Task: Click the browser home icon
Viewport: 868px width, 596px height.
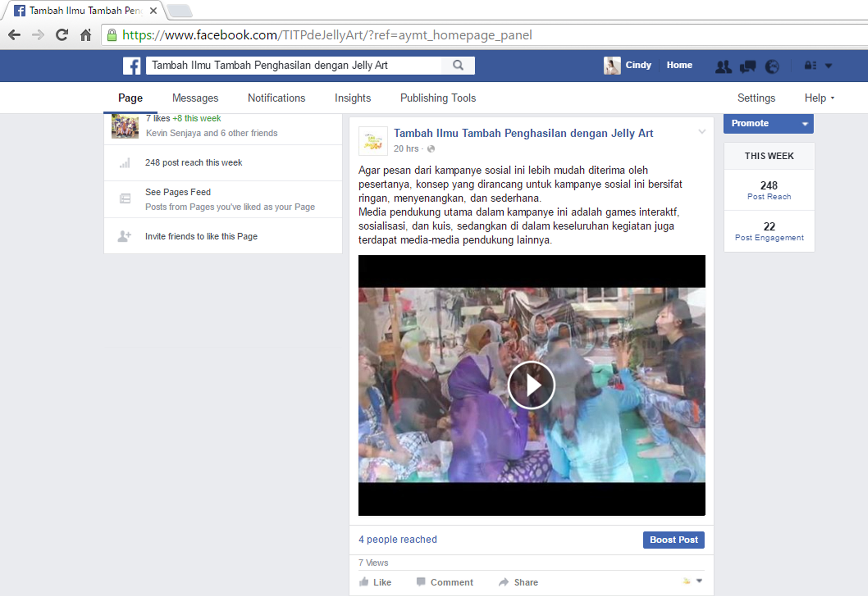Action: (x=86, y=35)
